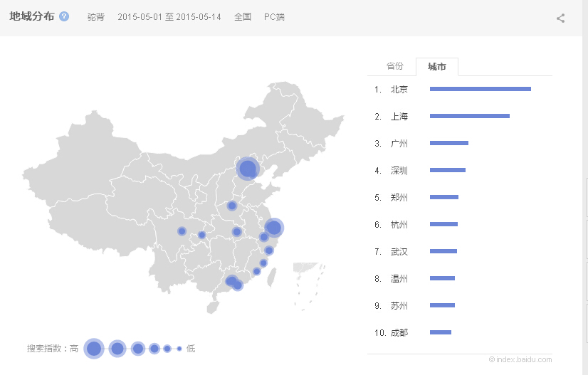Click the share icon at top right

[x=560, y=19]
